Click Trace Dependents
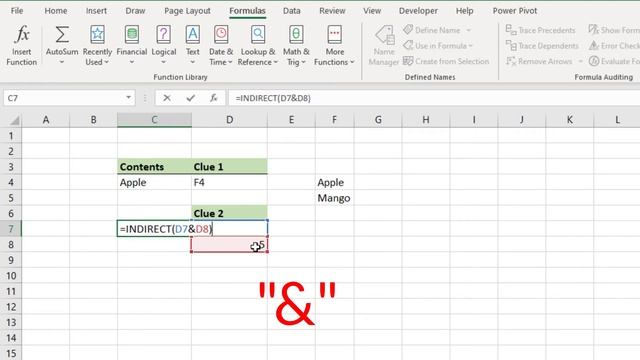Viewport: 640px width, 360px height. point(542,46)
